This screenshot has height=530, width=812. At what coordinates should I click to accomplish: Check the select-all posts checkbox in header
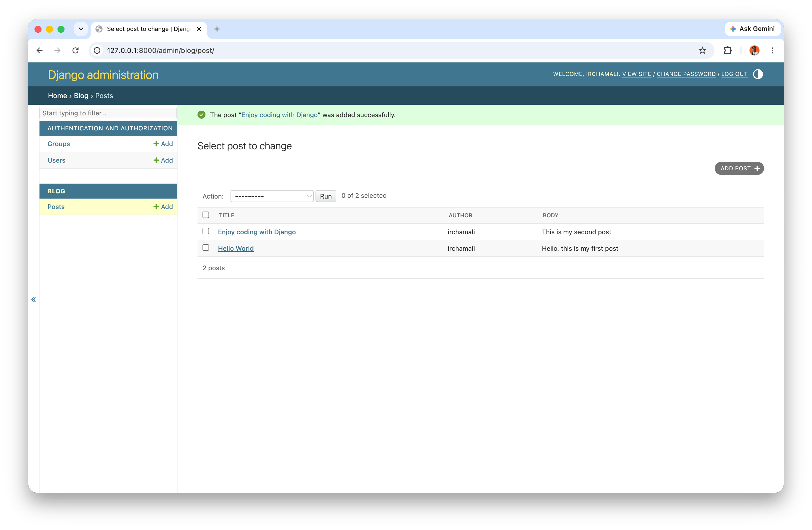[x=206, y=215]
